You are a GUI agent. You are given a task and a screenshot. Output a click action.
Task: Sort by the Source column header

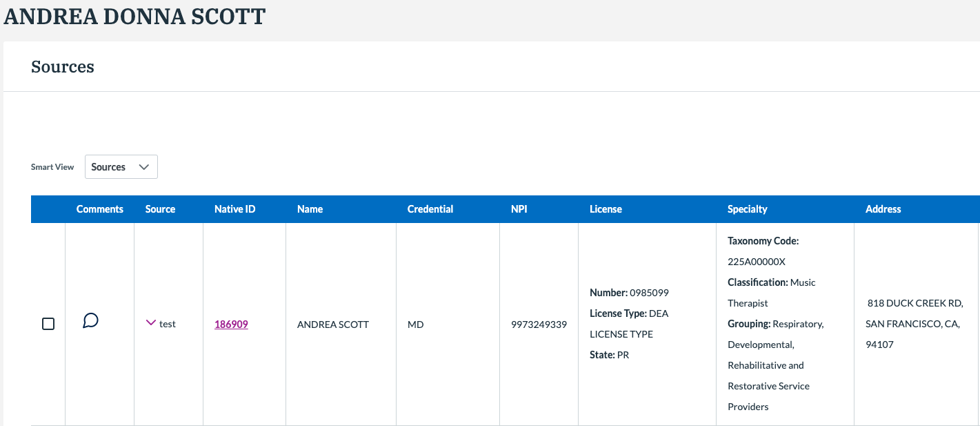160,209
